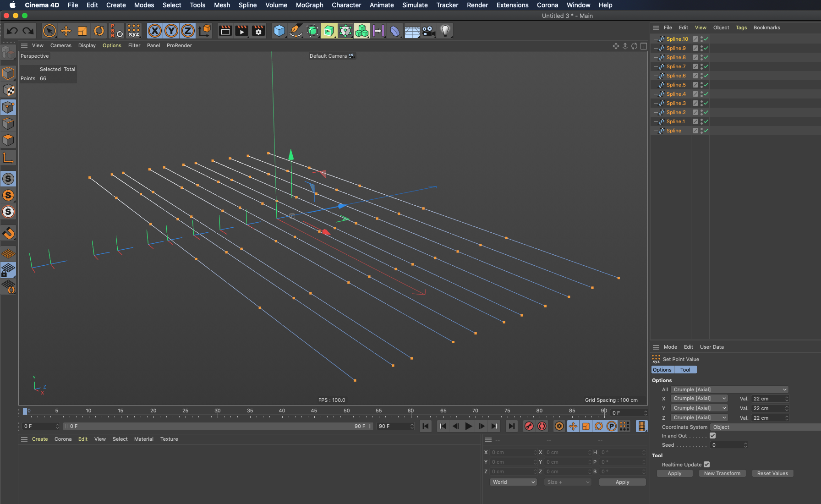Click Apply in Tool section
The height and width of the screenshot is (504, 821).
tap(674, 473)
